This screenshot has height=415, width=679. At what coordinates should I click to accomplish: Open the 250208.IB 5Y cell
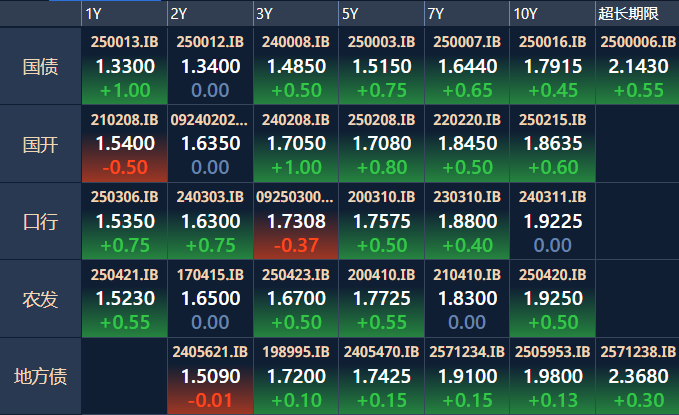[381, 144]
